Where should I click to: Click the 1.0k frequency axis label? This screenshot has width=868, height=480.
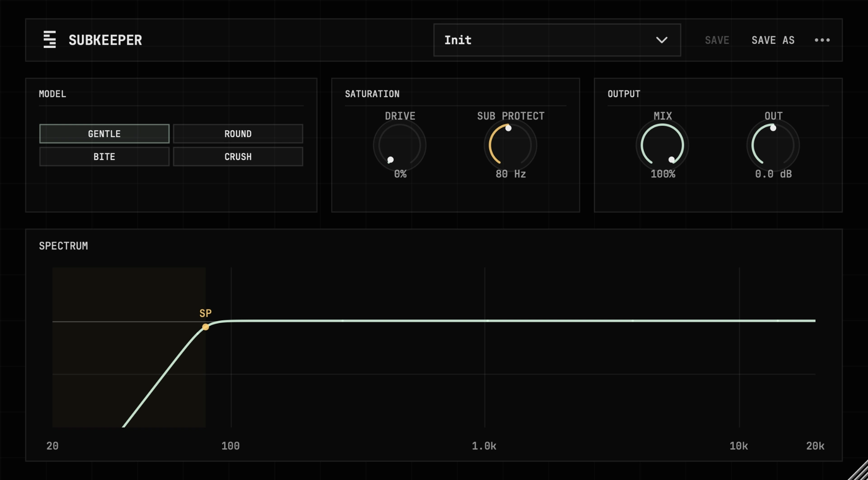point(484,446)
